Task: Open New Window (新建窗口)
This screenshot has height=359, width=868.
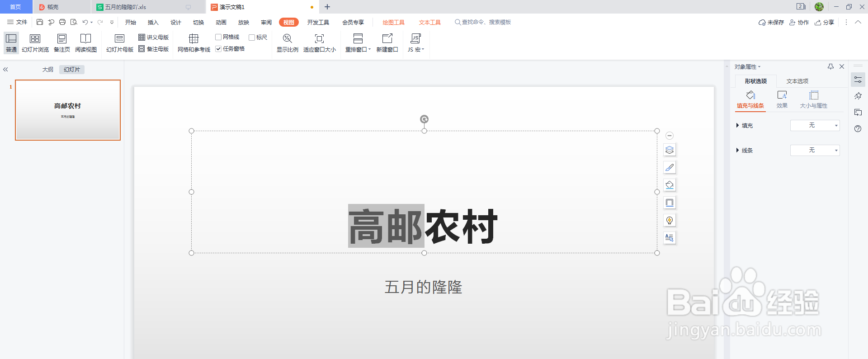Action: (x=387, y=43)
